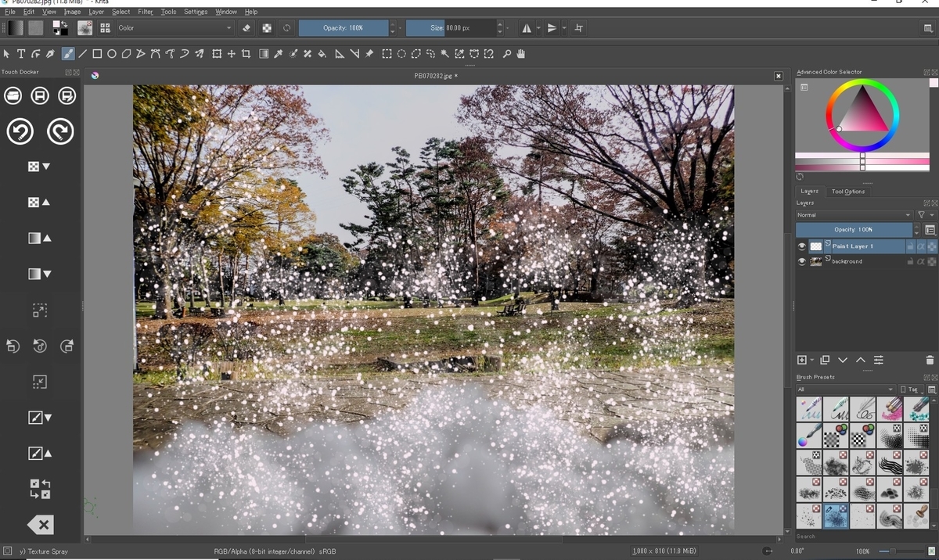939x560 pixels.
Task: Select the Zoom magnifier tool
Action: tap(506, 54)
